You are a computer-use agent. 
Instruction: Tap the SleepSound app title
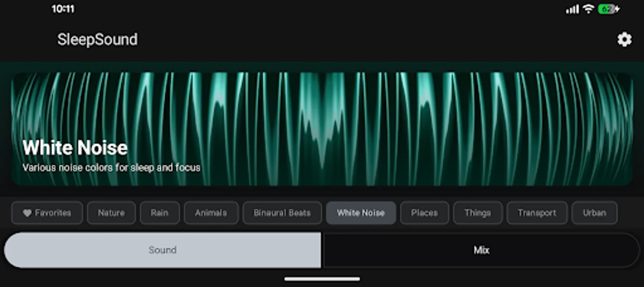pyautogui.click(x=98, y=39)
